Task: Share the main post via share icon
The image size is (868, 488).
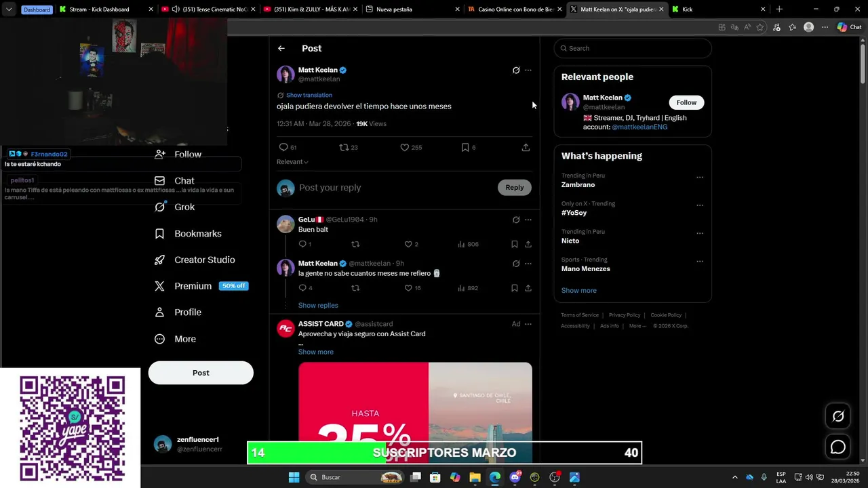Action: click(x=526, y=147)
